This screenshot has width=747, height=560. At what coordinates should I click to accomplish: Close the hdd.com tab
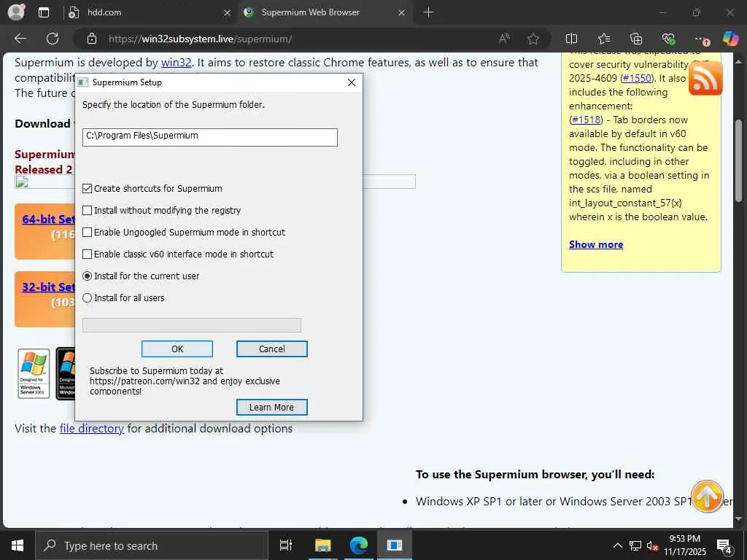coord(228,13)
